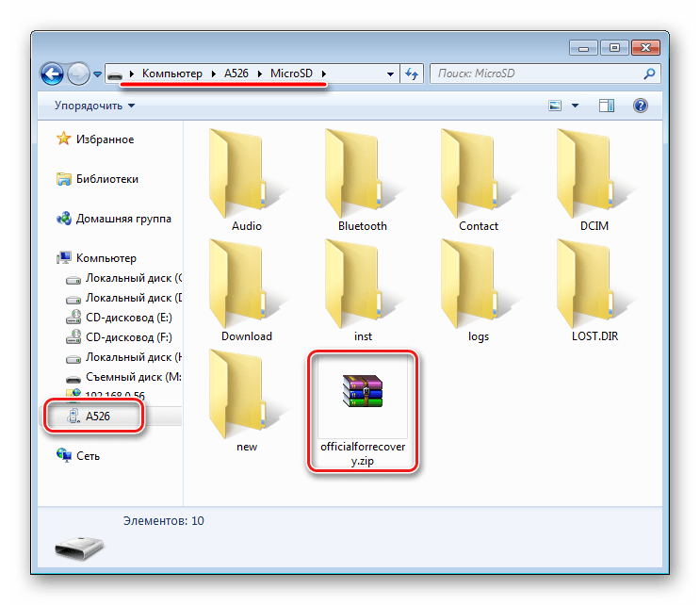Image resolution: width=700 pixels, height=605 pixels.
Task: Click the Элементов: 10 status text
Action: (x=163, y=521)
